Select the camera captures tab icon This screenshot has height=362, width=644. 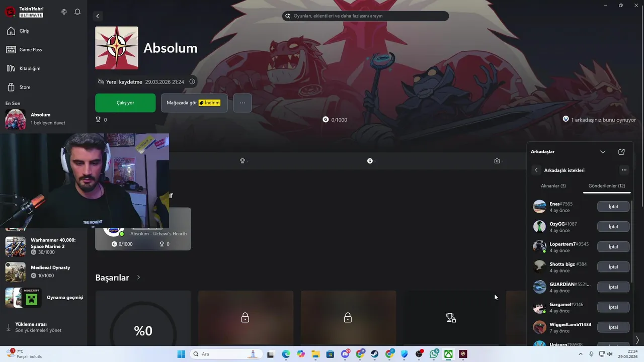coord(498,161)
